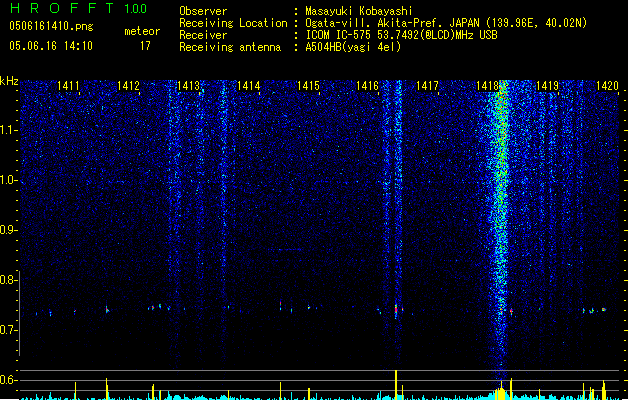Click the 1412 time axis marker
Screen dimensions: 629x400
coord(128,86)
